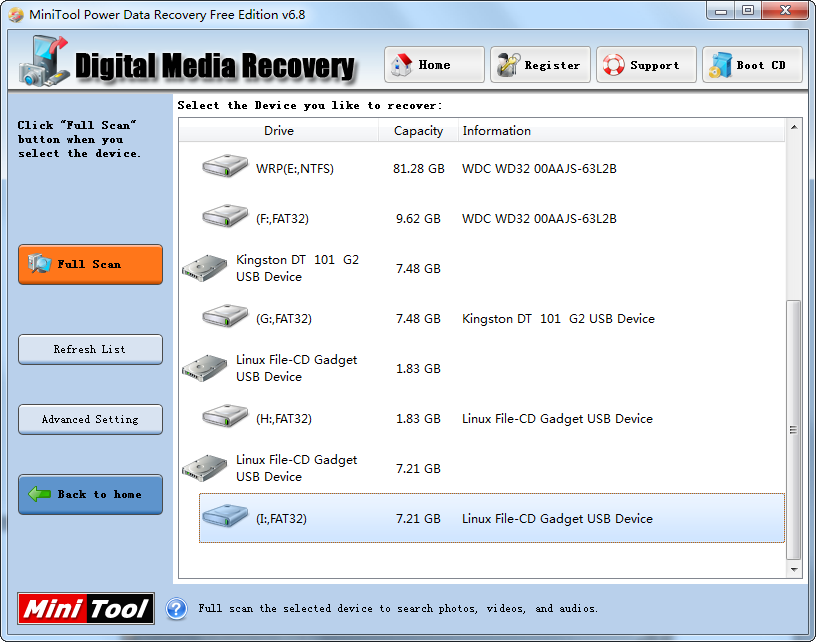The height and width of the screenshot is (642, 816).
Task: Click the green arrow on Back to home
Action: tap(40, 494)
